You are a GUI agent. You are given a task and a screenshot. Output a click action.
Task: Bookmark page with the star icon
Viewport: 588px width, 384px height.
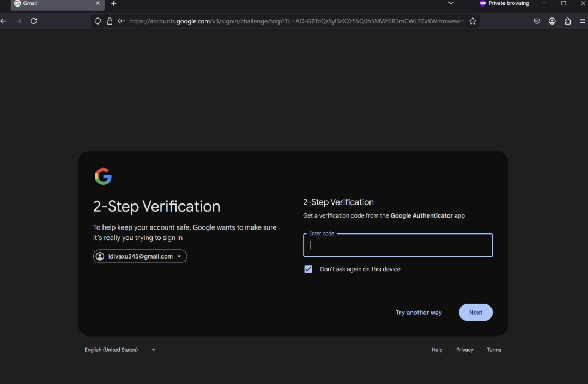click(x=472, y=21)
